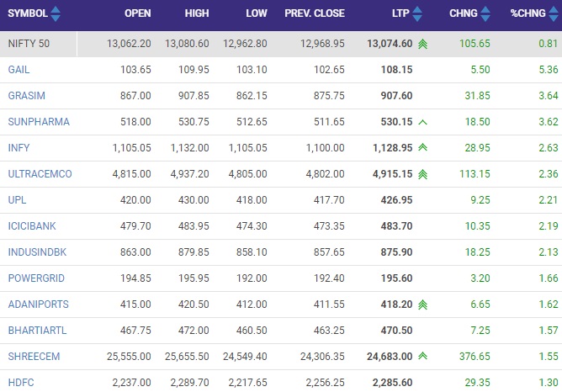
Task: Sort by CHNG using sort arrows
Action: point(485,13)
